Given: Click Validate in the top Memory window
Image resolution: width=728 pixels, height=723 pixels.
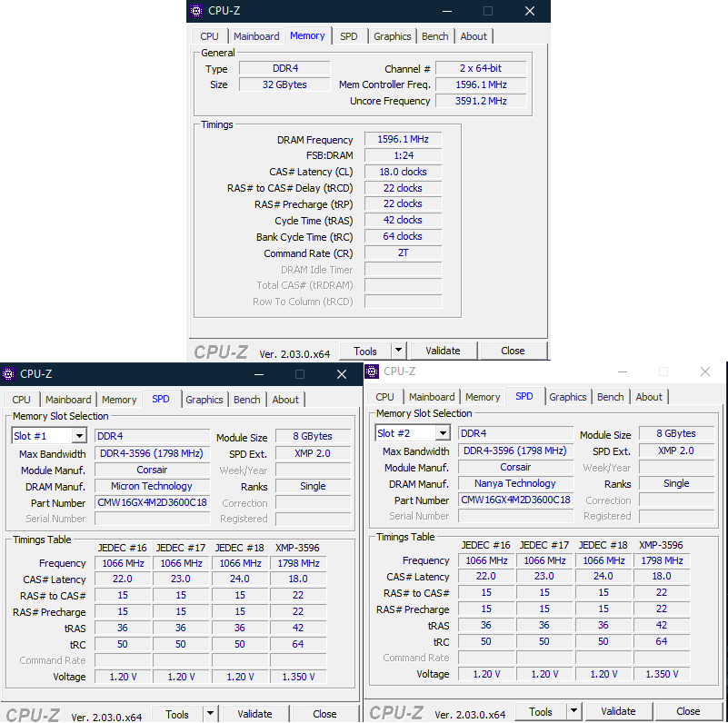Looking at the screenshot, I should 443,351.
